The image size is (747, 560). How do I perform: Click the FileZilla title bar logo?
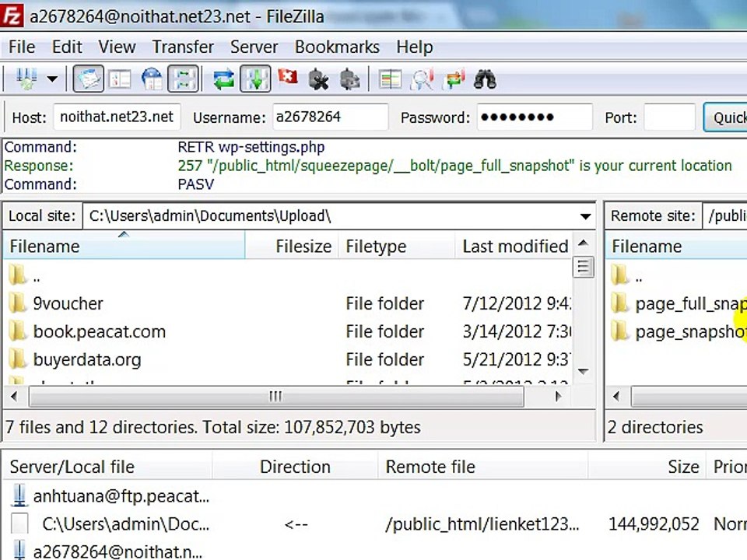coord(12,16)
